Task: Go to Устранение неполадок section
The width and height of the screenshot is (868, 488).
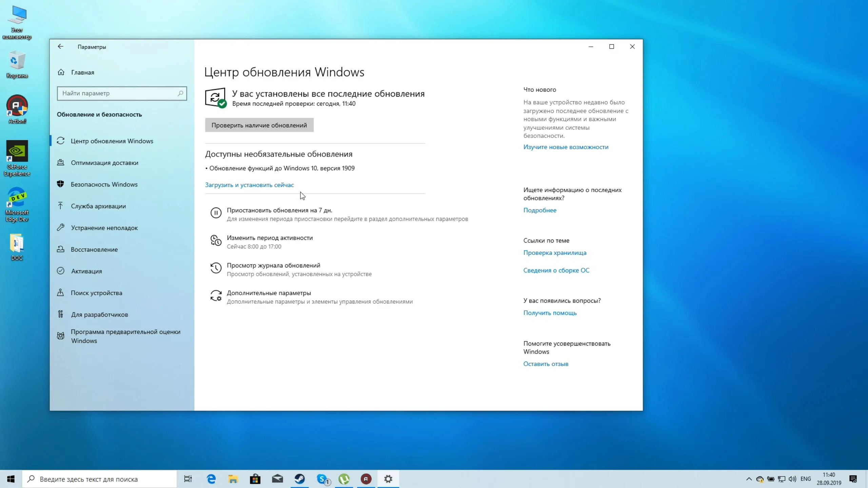Action: [104, 228]
